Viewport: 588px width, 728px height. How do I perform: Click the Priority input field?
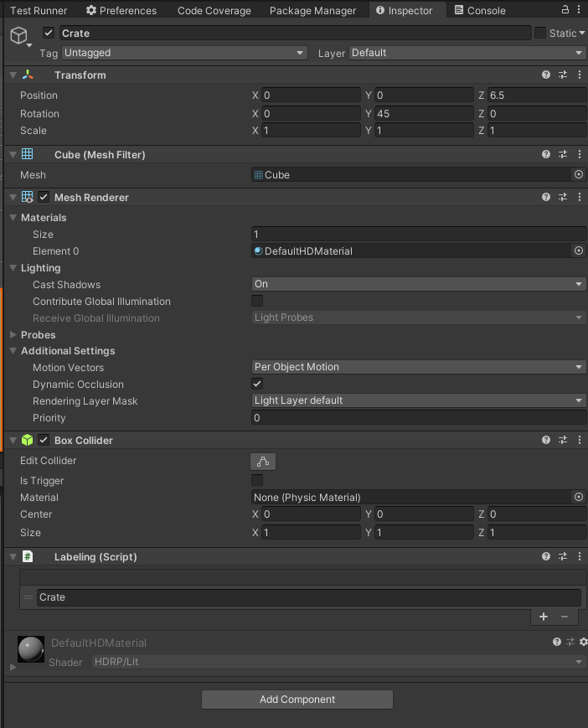click(x=416, y=417)
